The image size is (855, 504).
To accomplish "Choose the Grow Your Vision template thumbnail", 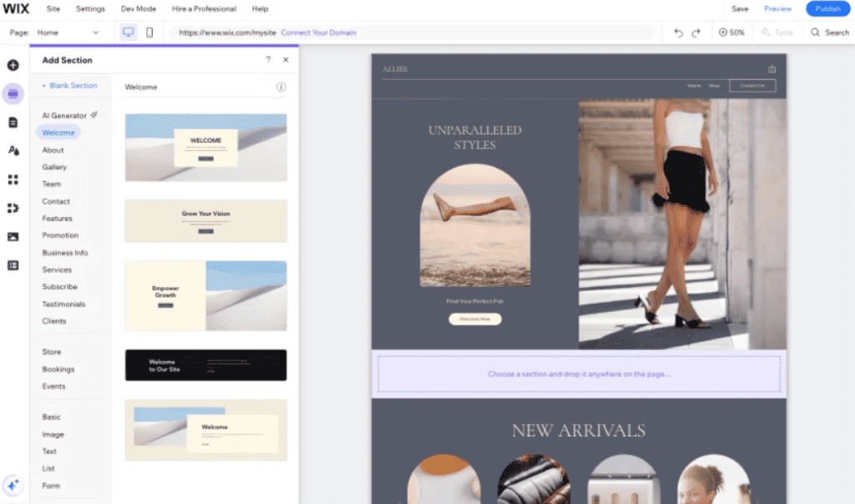I will tap(205, 220).
